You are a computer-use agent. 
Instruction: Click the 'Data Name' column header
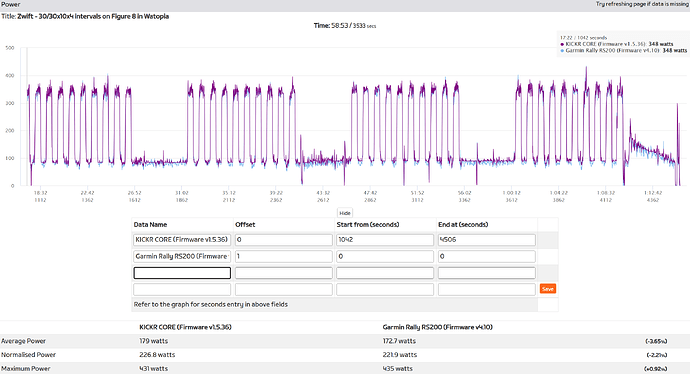coord(150,224)
